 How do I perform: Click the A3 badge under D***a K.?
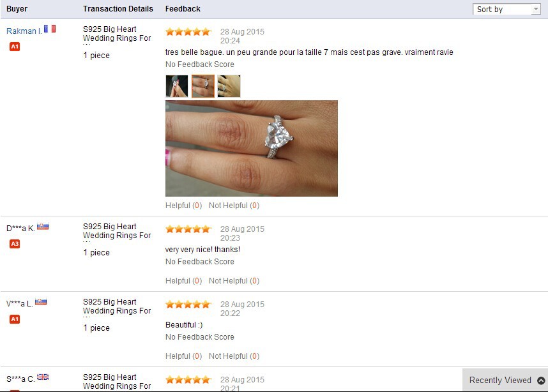click(15, 244)
